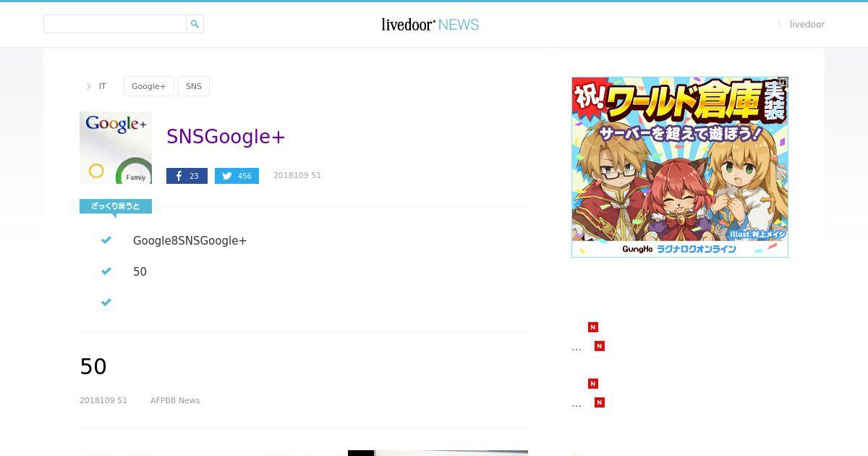This screenshot has width=868, height=456.
Task: Focus the search text field
Action: click(115, 24)
